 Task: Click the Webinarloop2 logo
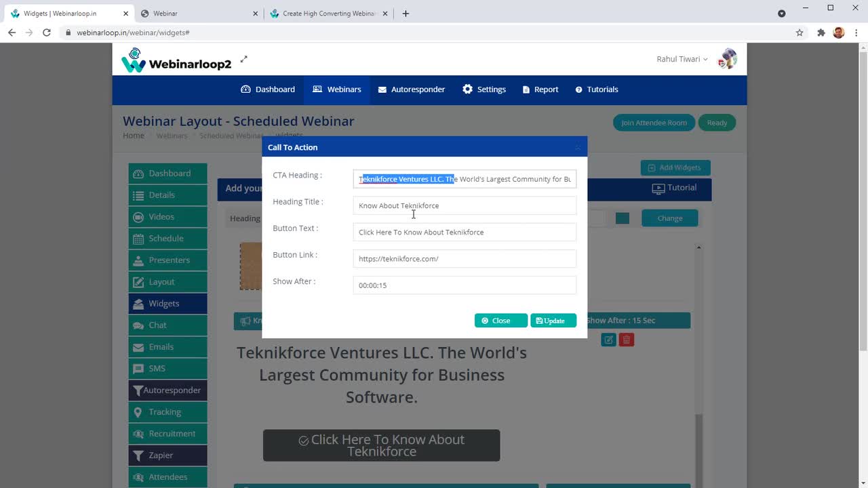[x=176, y=60]
